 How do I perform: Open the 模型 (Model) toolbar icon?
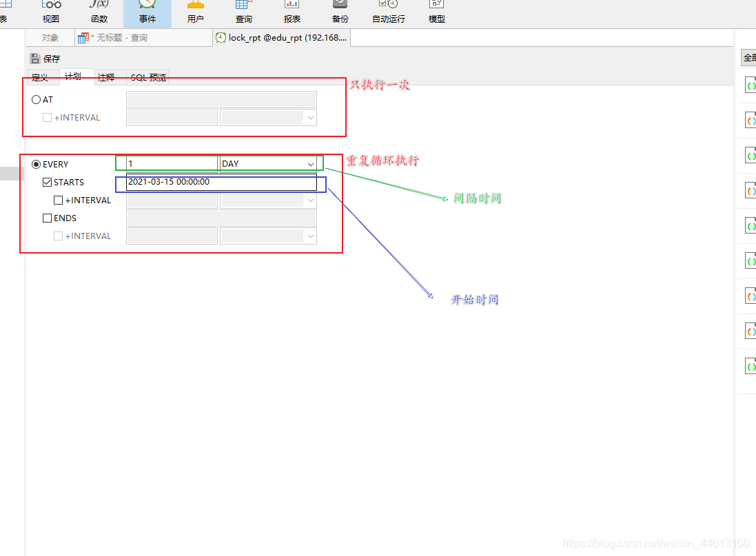tap(437, 12)
